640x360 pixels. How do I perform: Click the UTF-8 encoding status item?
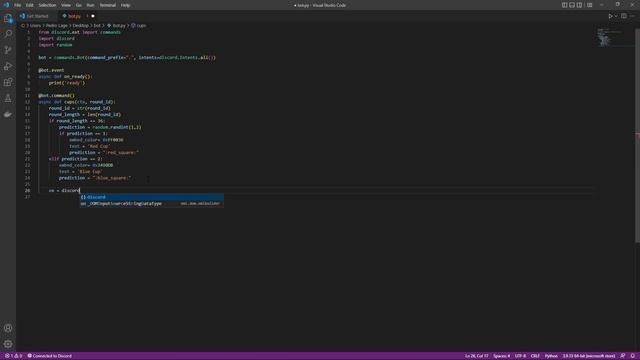point(520,356)
